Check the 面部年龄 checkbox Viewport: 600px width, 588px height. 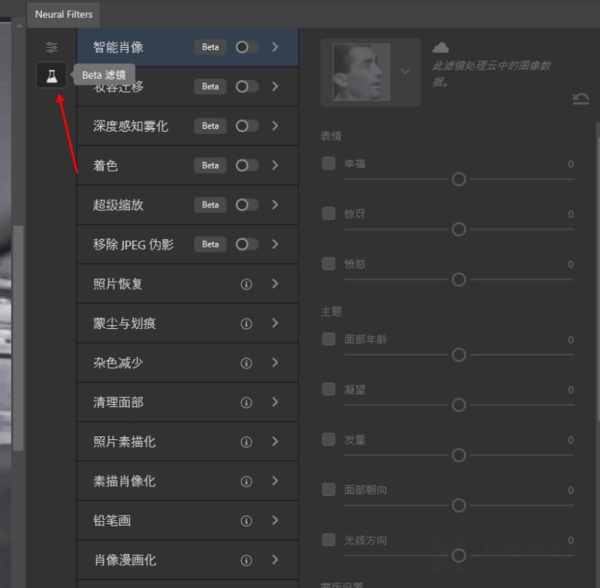(329, 339)
